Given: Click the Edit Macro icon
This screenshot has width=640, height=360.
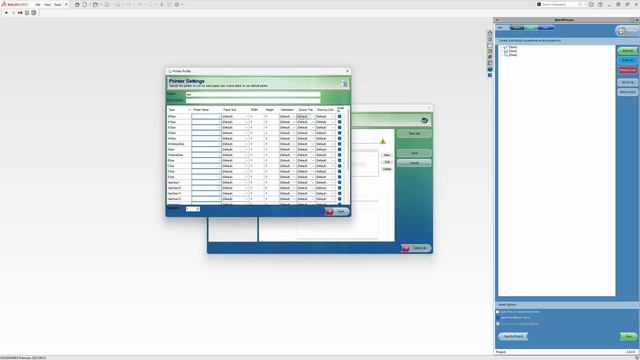Looking at the screenshot, I should tap(34, 13).
